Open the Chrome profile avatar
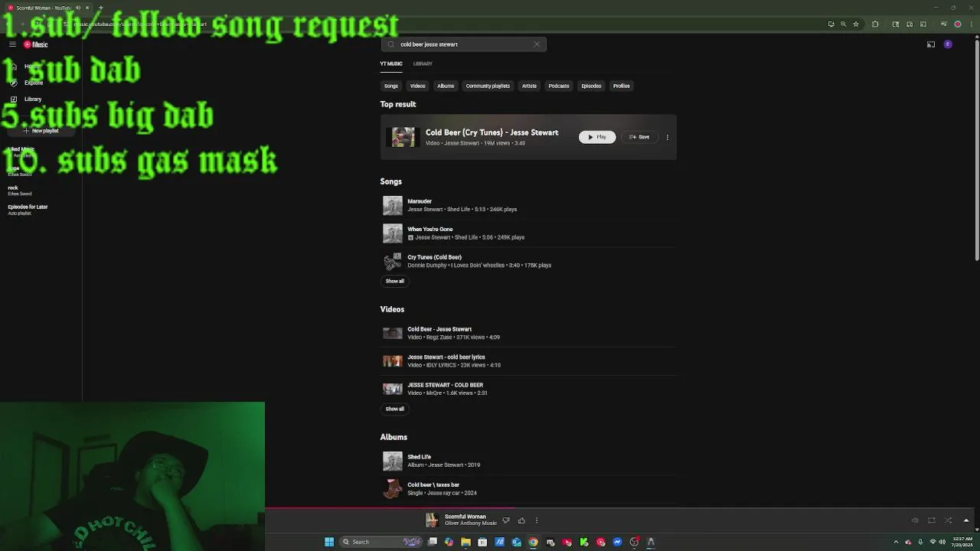 (957, 24)
